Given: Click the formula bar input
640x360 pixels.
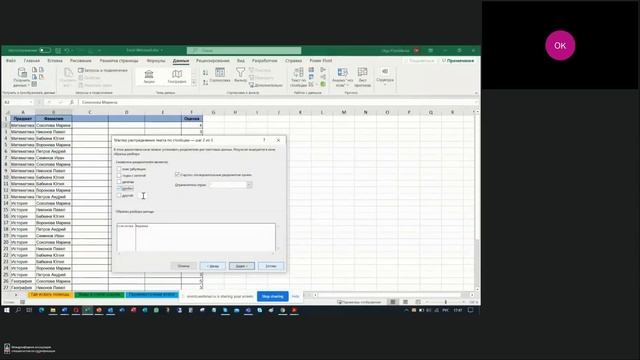Looking at the screenshot, I should tap(278, 102).
